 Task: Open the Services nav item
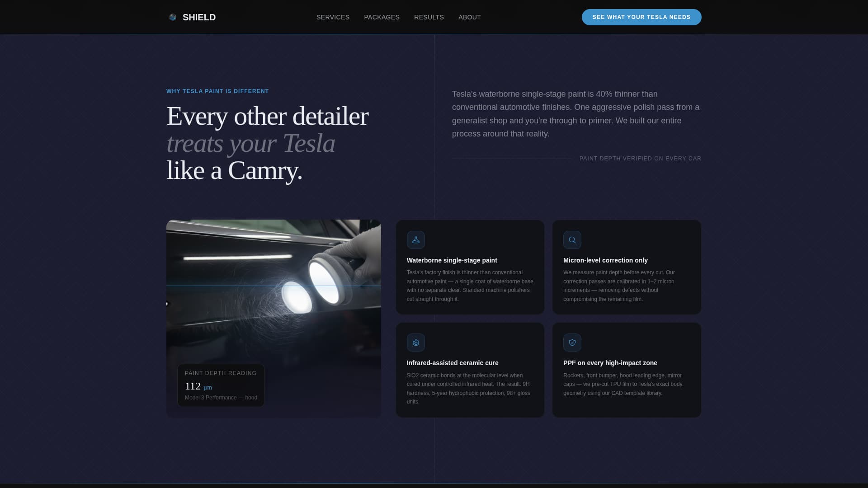(x=333, y=17)
